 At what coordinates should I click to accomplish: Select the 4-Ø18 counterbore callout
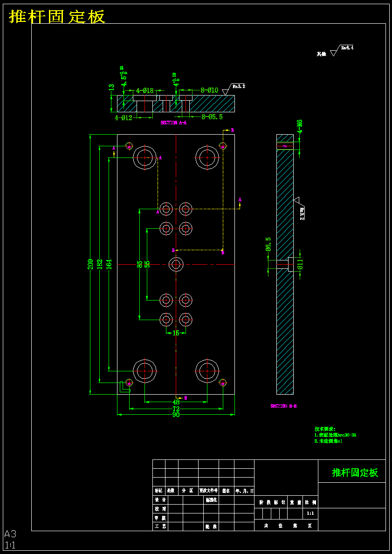click(145, 90)
